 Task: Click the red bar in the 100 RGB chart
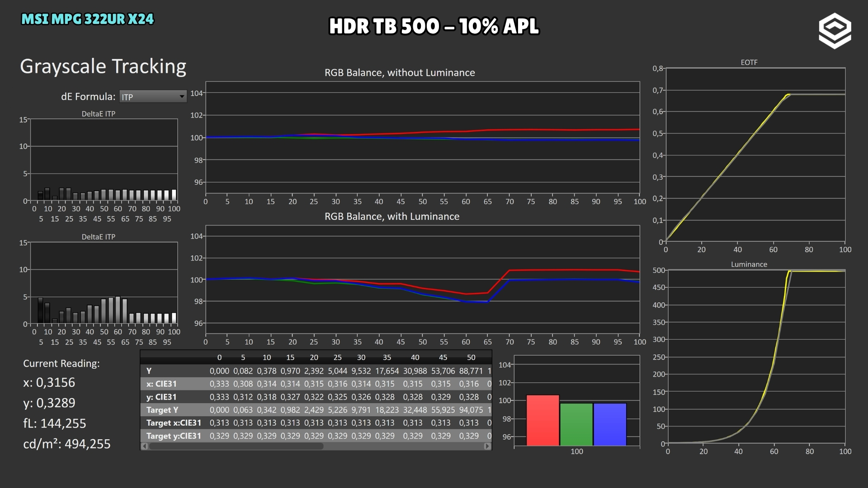(x=543, y=420)
